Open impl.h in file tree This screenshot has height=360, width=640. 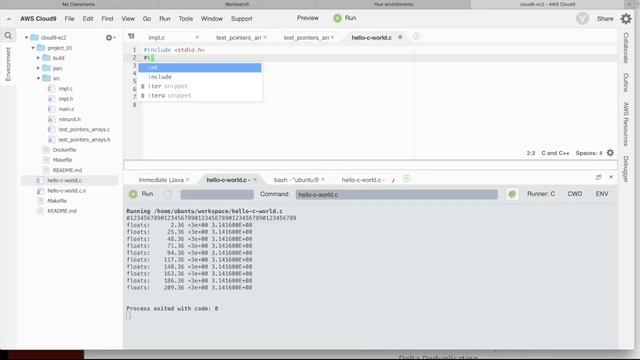[x=65, y=99]
